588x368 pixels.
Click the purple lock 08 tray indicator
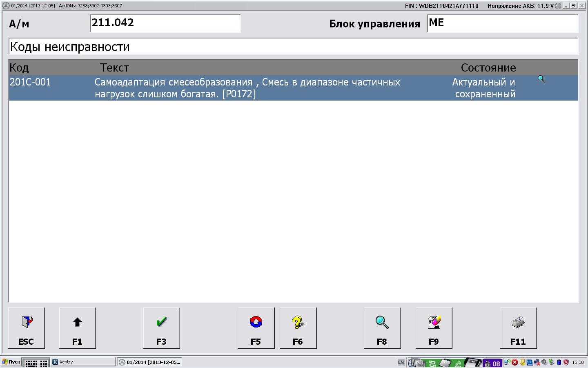pos(492,363)
